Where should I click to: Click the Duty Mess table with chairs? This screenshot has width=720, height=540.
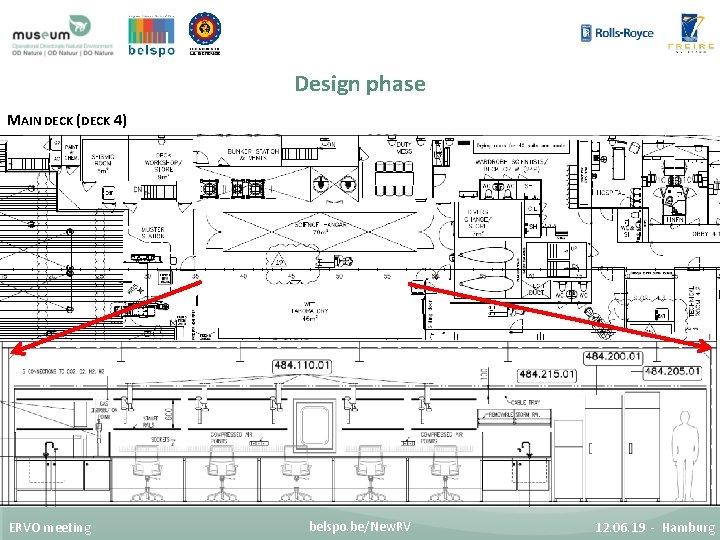click(394, 178)
